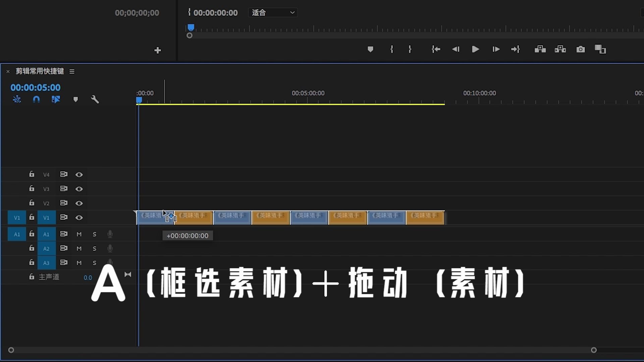The image size is (644, 362).
Task: Click program monitor timecode 00:00:00:00
Action: tap(215, 13)
